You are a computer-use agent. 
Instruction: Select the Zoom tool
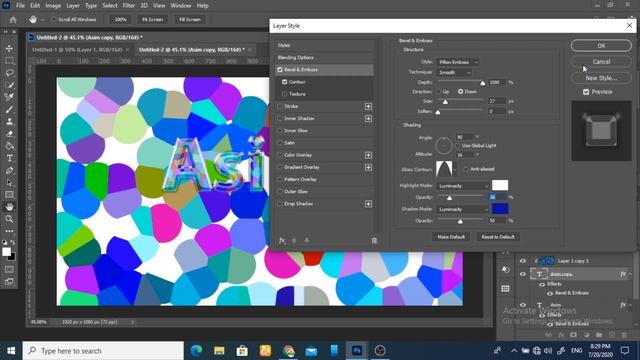[9, 219]
